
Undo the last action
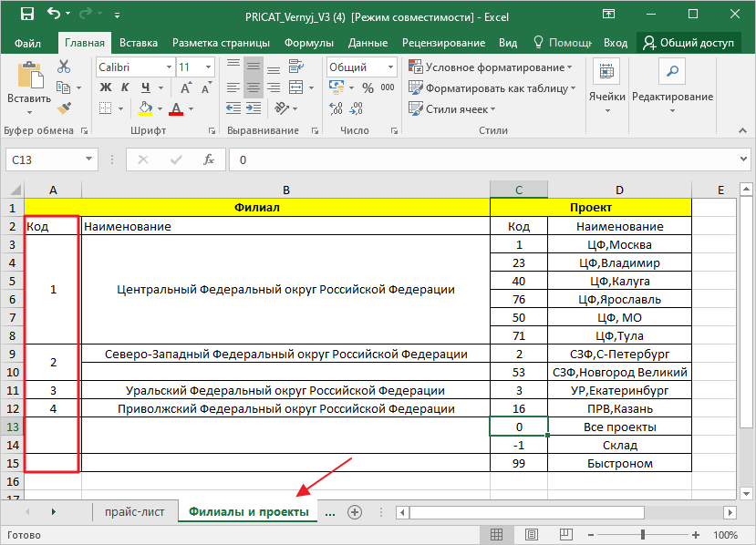[x=54, y=14]
